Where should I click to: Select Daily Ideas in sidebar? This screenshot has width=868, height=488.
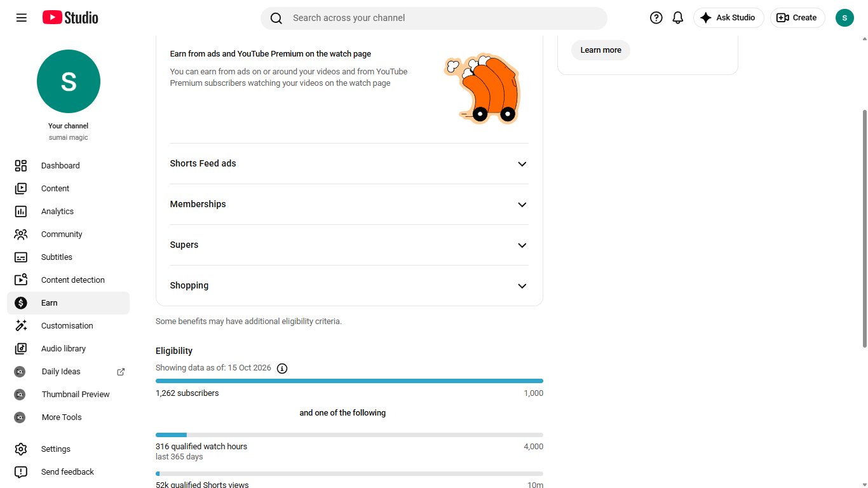(x=68, y=372)
